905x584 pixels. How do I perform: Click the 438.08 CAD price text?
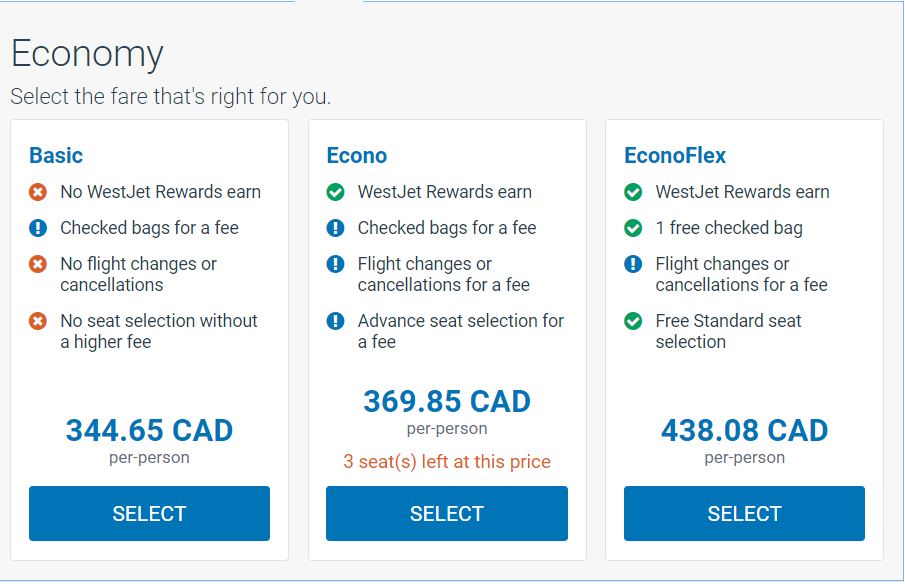[x=744, y=431]
